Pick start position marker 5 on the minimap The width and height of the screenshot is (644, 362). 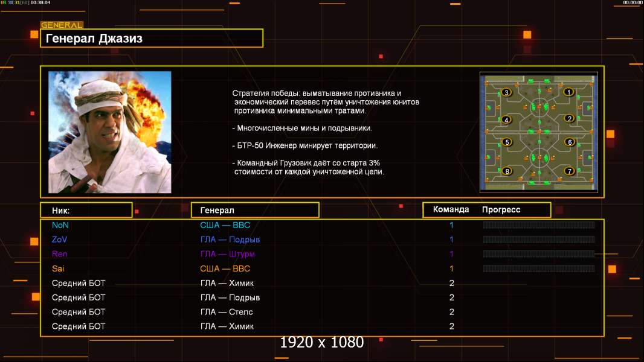coord(507,142)
